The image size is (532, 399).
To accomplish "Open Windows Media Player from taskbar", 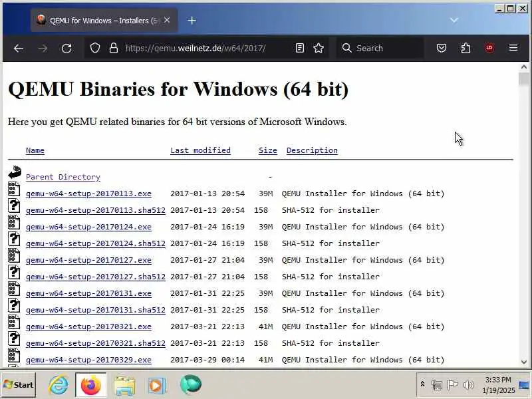I will point(156,386).
